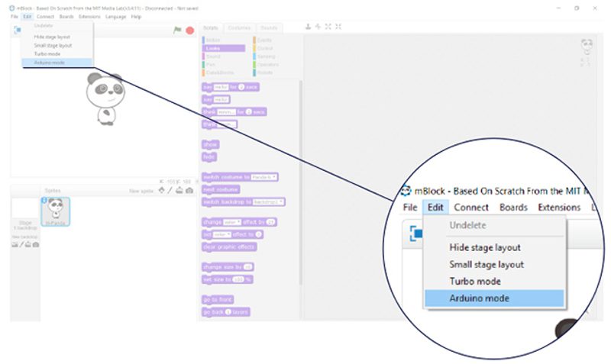This screenshot has width=611, height=364.
Task: Take new backdrop from camera icon
Action: [35, 244]
